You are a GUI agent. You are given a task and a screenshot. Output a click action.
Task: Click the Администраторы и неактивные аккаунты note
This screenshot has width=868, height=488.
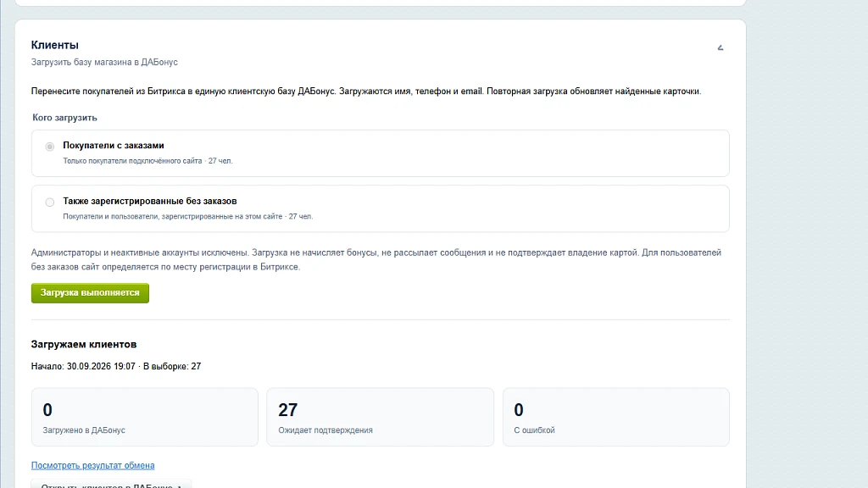(x=376, y=259)
